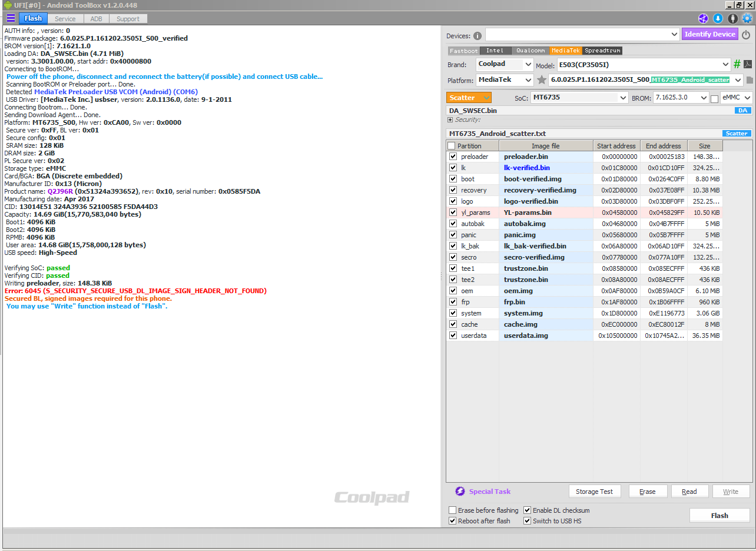Enable Erase before flashing option
The height and width of the screenshot is (551, 756).
click(452, 510)
